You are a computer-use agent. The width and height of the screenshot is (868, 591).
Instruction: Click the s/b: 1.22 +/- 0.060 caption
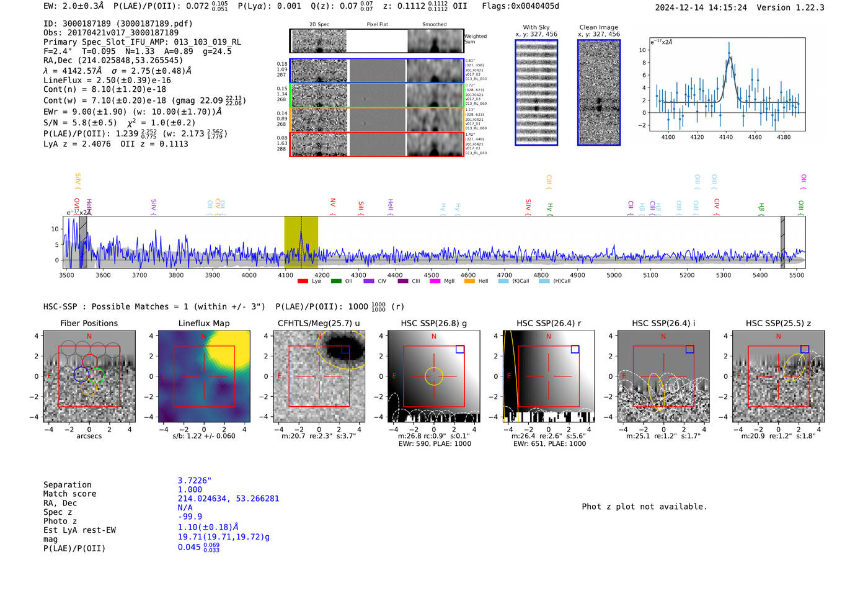(x=204, y=436)
